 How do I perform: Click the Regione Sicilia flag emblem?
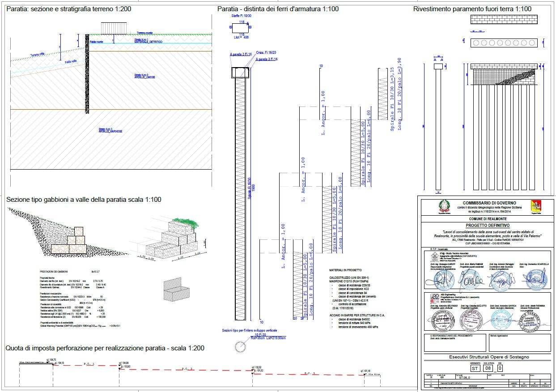[x=535, y=206]
